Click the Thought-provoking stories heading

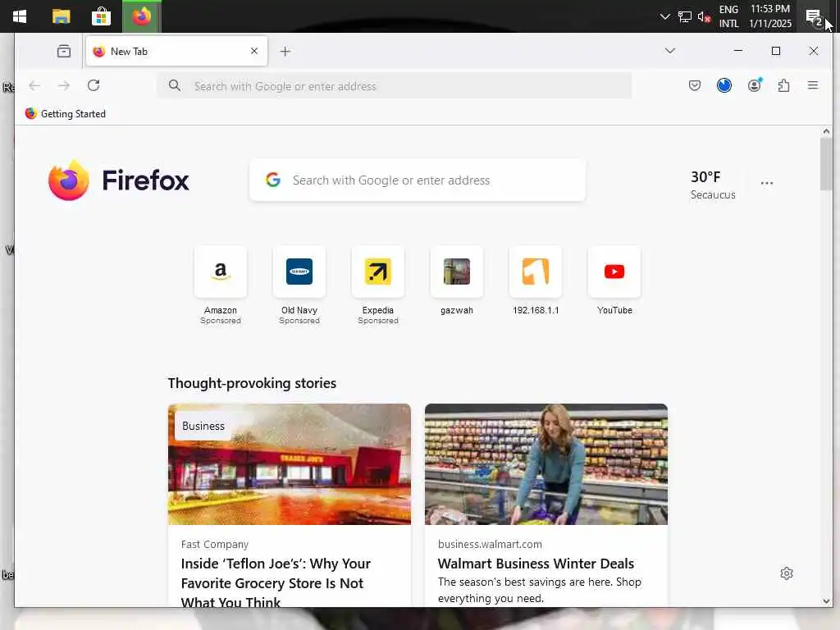[252, 383]
